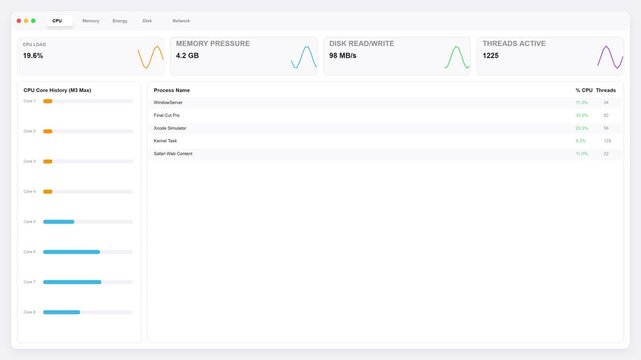
Task: Click the red close window button
Action: click(19, 21)
